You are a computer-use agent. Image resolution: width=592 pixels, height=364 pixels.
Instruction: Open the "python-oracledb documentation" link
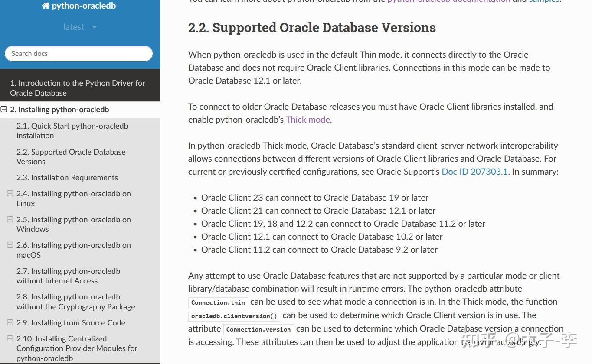tap(448, 1)
